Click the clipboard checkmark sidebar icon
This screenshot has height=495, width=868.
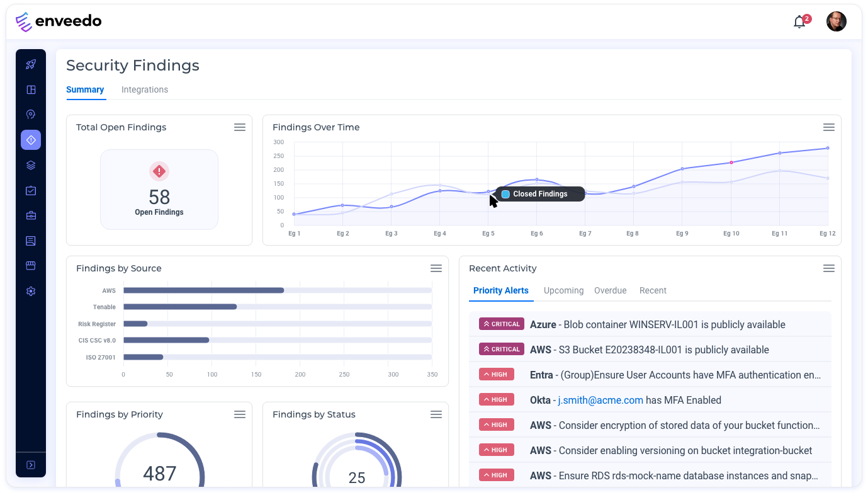point(30,190)
